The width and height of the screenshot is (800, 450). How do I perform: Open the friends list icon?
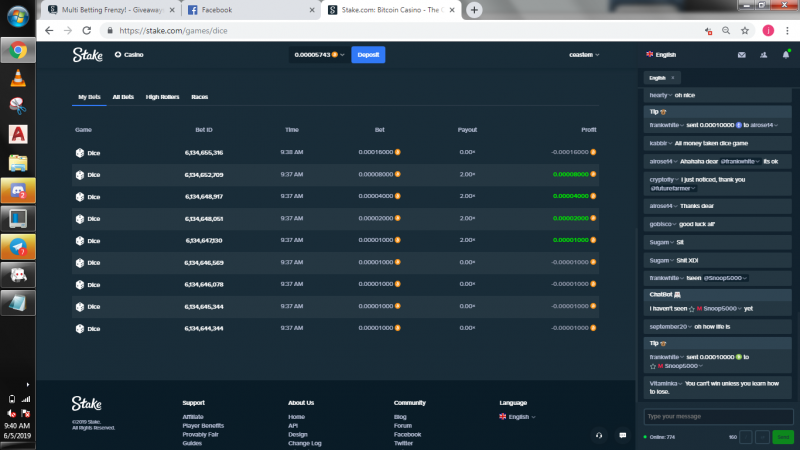[x=763, y=55]
